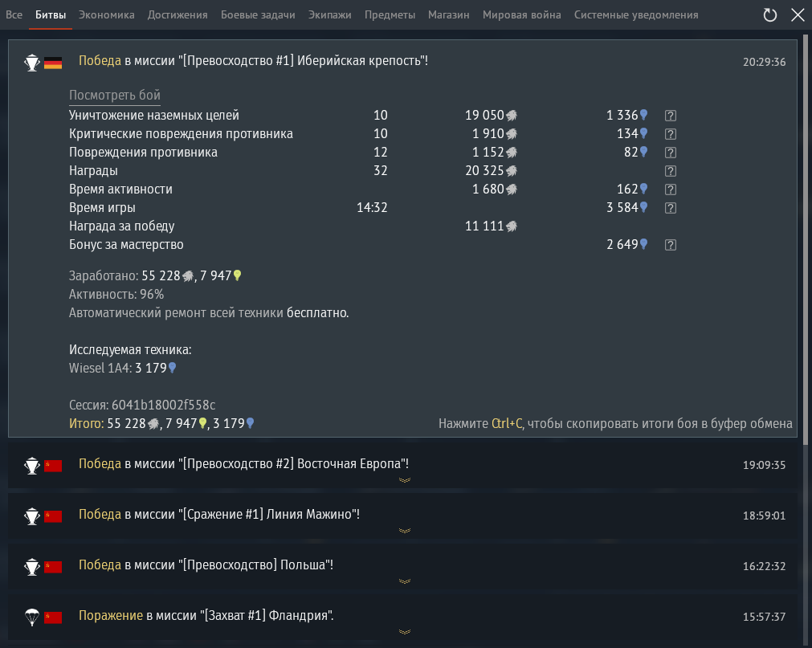Open the Экономика tab
Viewport: 812px width, 648px height.
coord(107,15)
